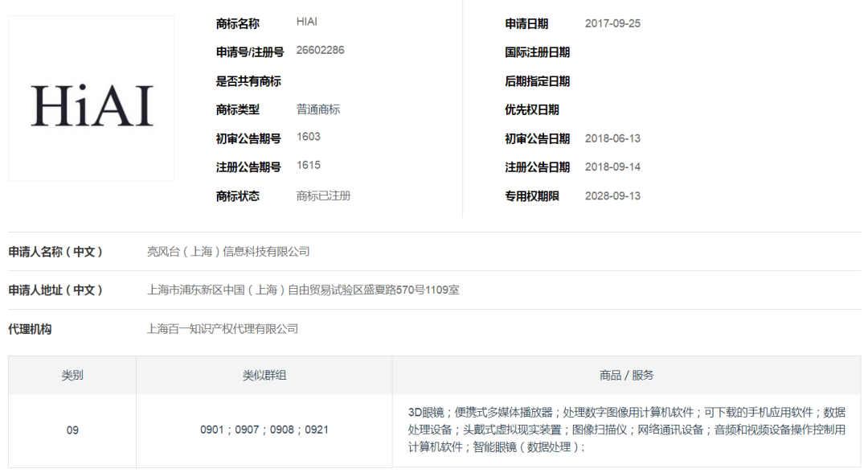Click the 优先权日期 label

(x=532, y=110)
